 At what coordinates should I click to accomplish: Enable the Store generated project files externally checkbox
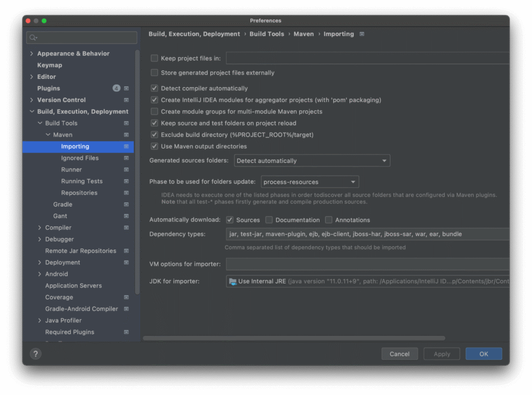(154, 73)
